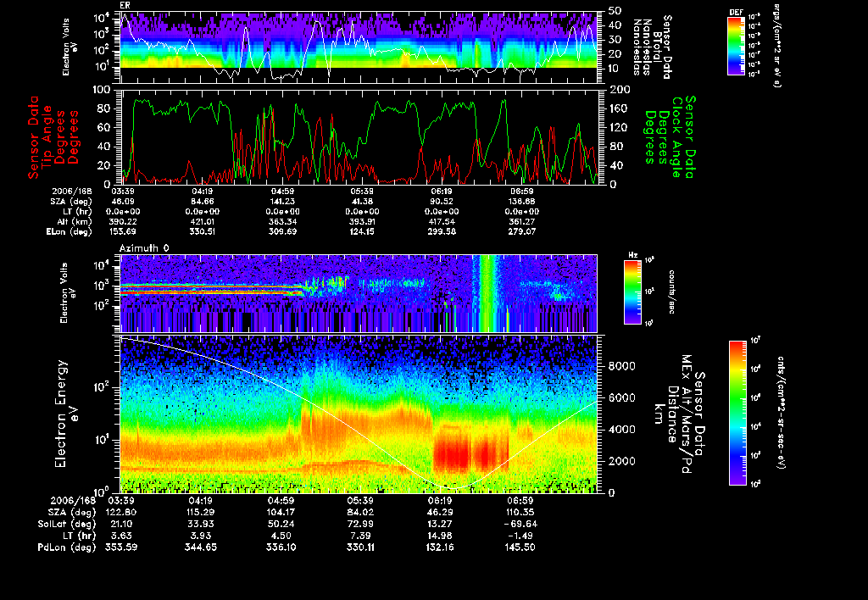
Task: Select local time value 7.39
Action: [x=359, y=536]
